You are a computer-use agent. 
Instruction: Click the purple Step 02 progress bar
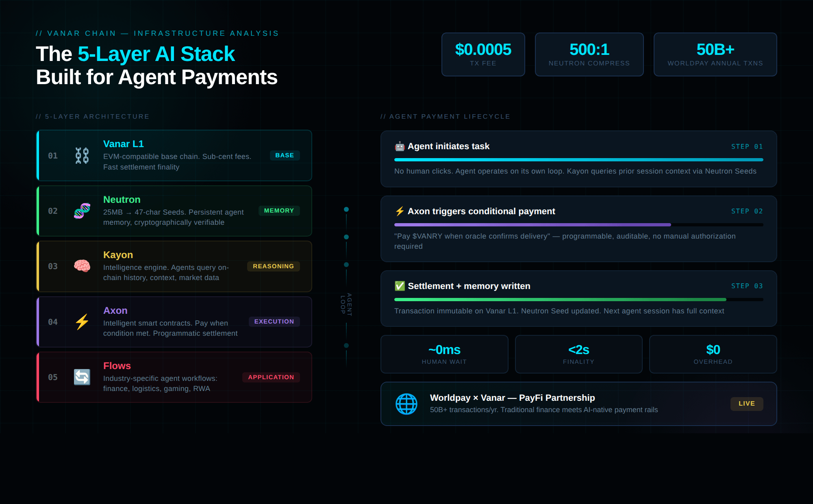tap(533, 225)
